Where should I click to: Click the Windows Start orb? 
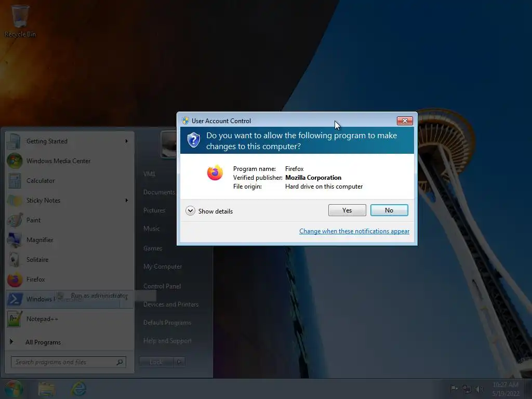click(14, 389)
